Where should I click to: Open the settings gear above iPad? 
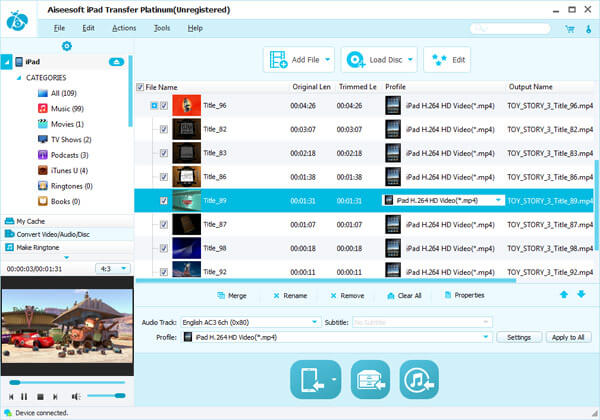click(x=67, y=46)
